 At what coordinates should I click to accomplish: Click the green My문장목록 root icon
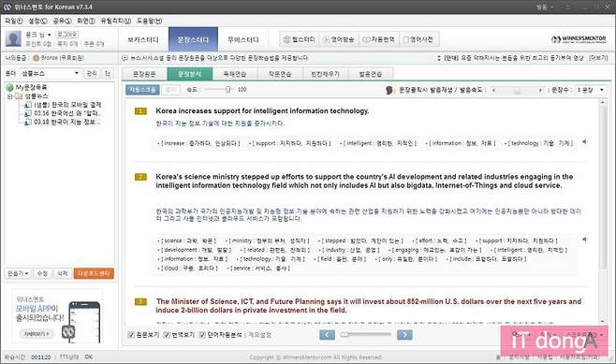[9, 87]
